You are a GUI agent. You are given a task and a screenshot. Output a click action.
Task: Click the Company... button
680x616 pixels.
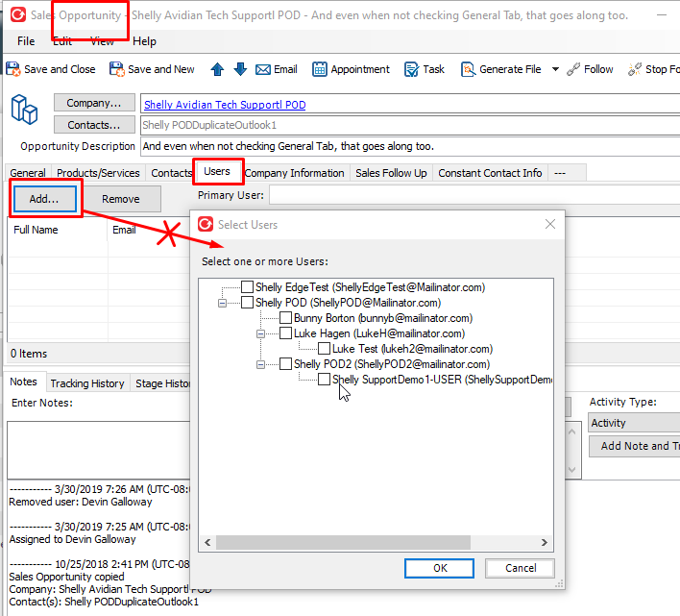point(94,103)
